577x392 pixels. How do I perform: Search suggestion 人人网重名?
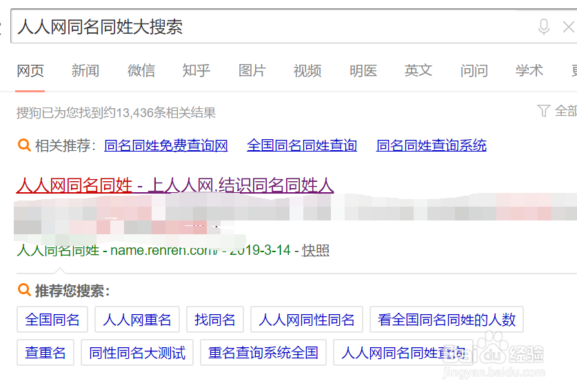137,320
